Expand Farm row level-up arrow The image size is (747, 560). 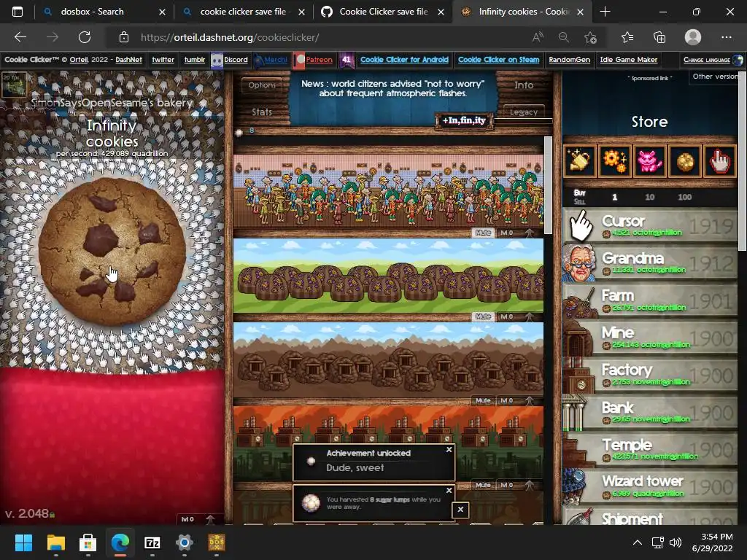point(530,316)
